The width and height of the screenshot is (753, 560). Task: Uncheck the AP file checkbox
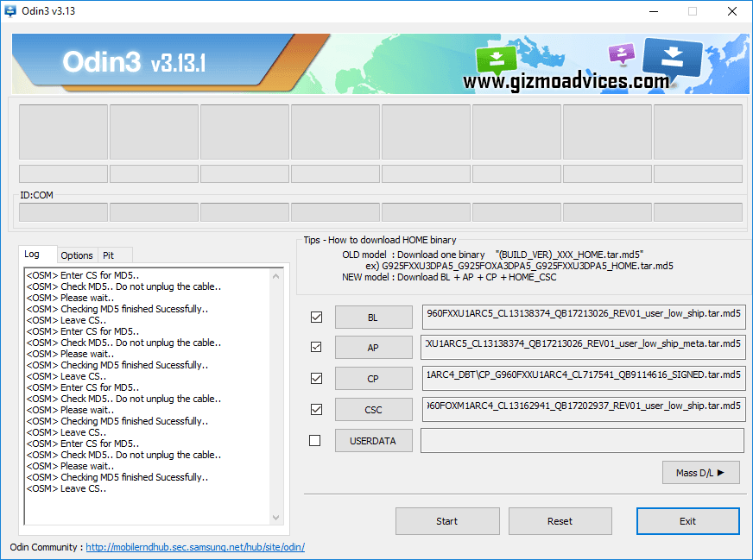316,347
